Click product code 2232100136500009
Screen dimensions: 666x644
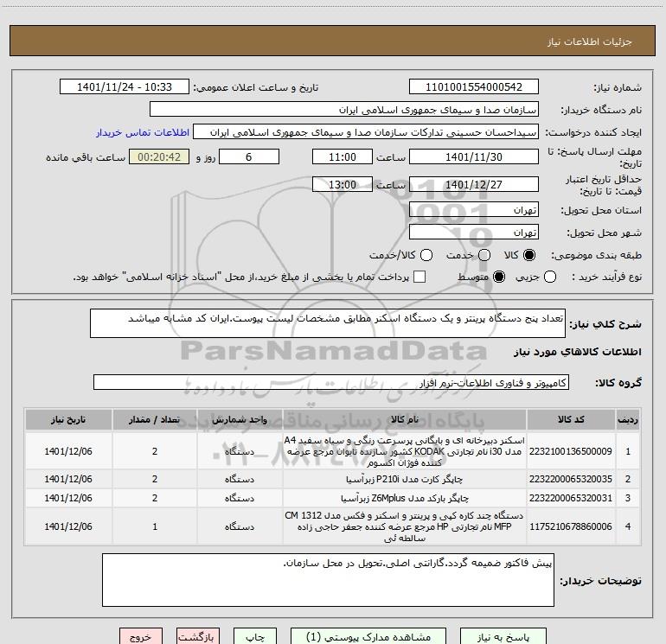pos(571,451)
